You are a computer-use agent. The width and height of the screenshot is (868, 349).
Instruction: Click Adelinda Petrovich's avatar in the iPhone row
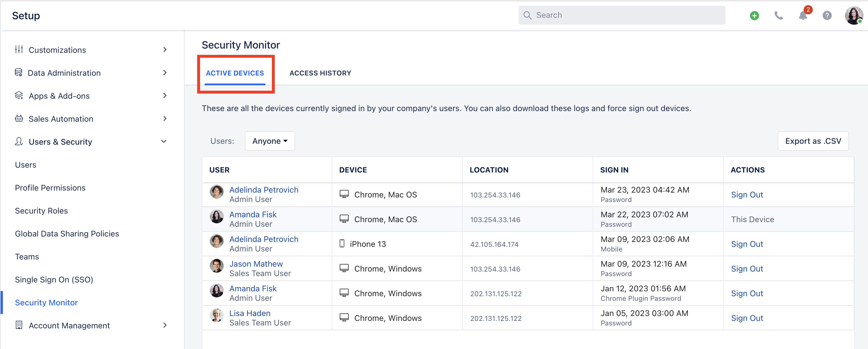[217, 241]
